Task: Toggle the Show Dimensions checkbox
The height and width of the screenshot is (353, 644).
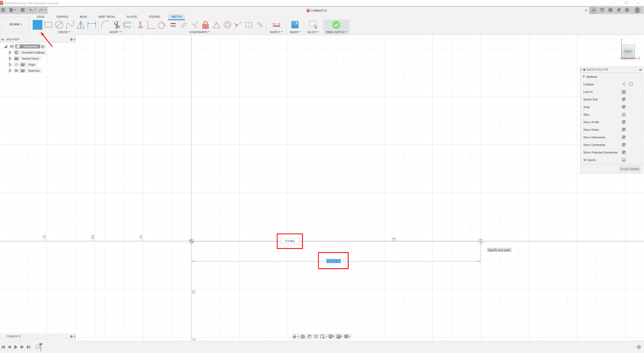Action: pyautogui.click(x=624, y=137)
